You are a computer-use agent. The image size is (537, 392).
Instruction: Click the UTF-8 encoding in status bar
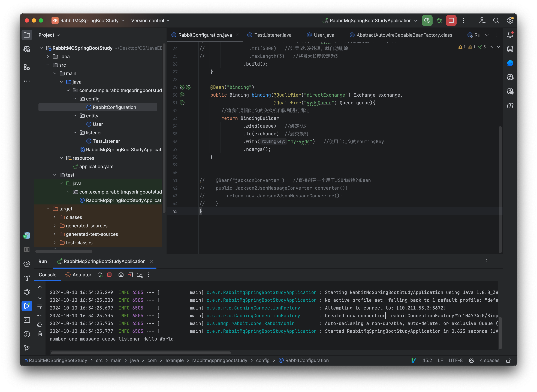click(455, 360)
